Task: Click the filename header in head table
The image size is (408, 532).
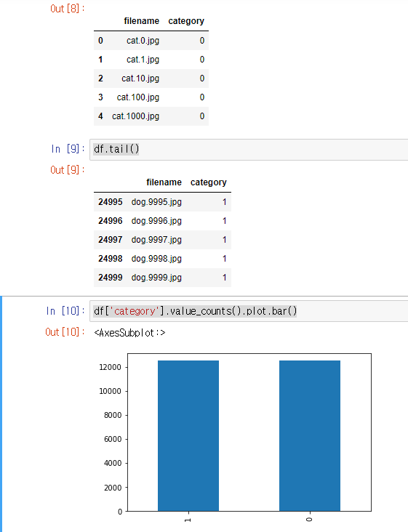Action: coord(142,21)
